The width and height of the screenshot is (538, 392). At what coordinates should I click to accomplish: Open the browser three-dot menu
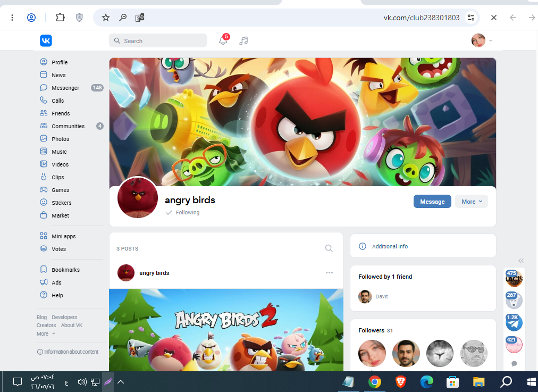tap(12, 17)
